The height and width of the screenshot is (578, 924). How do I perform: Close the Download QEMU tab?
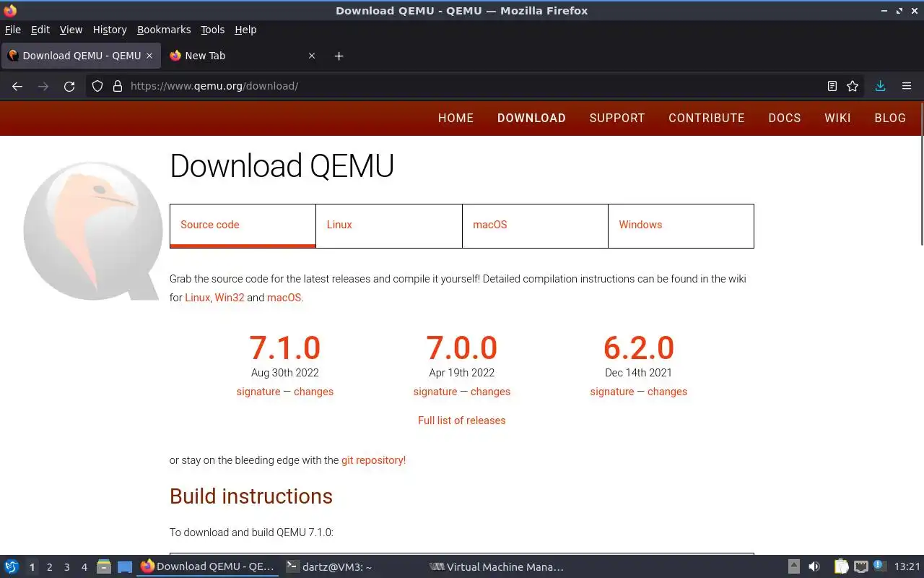point(149,56)
